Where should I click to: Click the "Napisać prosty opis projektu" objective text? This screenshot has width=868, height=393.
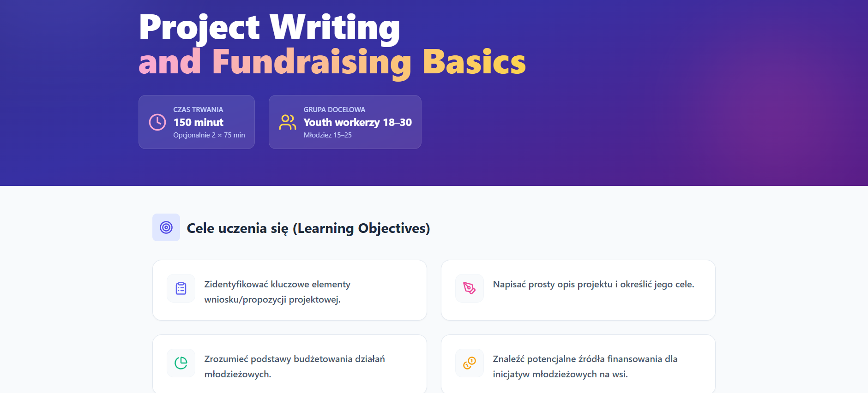[x=593, y=284]
